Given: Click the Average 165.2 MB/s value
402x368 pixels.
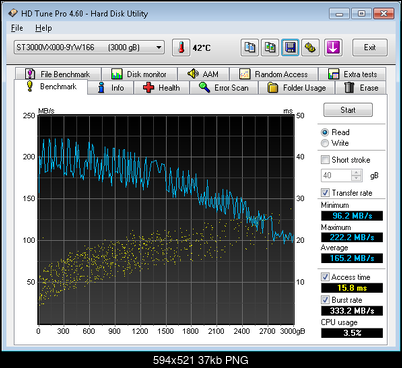Looking at the screenshot, I should pos(352,258).
